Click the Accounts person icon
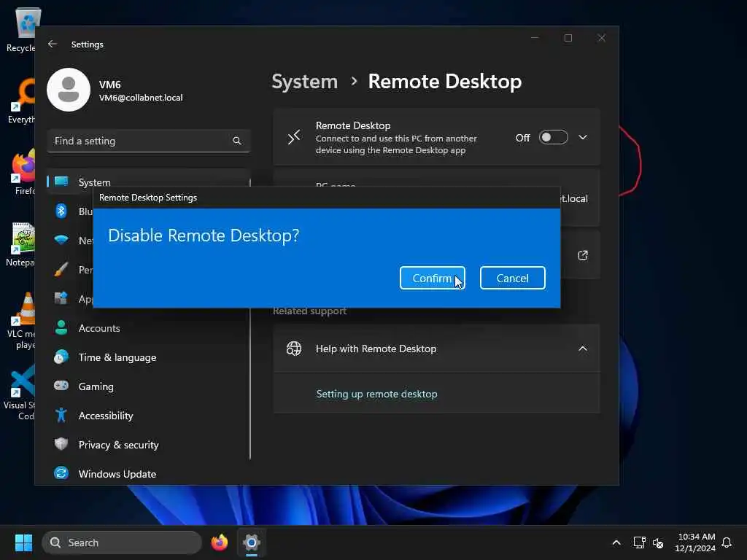Screen dimensions: 747x560 (61, 327)
